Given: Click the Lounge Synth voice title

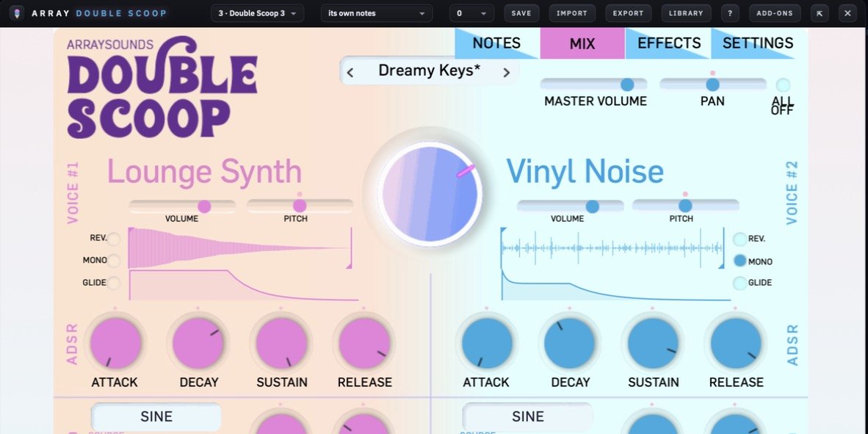Looking at the screenshot, I should 204,171.
